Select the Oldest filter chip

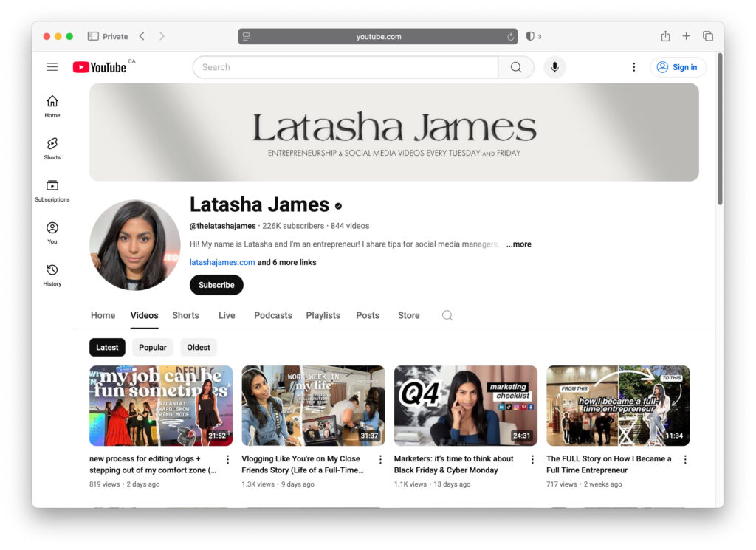pos(199,347)
